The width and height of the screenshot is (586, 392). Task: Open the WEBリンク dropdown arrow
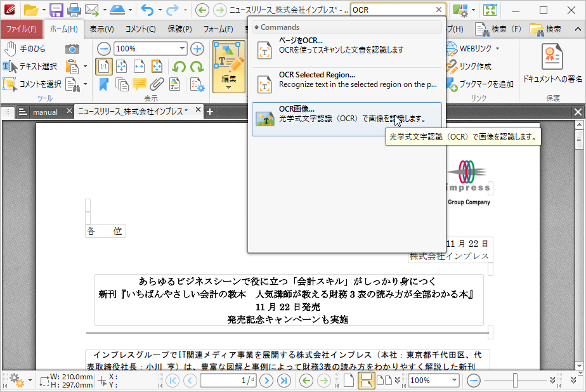coord(497,49)
